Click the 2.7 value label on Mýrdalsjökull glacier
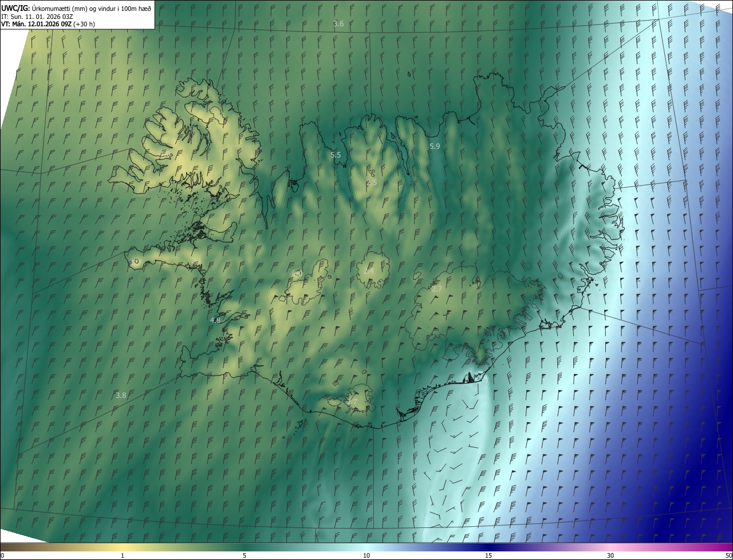Viewport: 733px width, 560px height. tap(352, 402)
